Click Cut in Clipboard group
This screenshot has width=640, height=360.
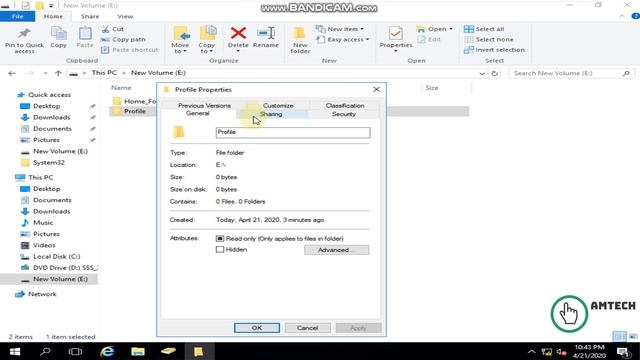coord(113,29)
